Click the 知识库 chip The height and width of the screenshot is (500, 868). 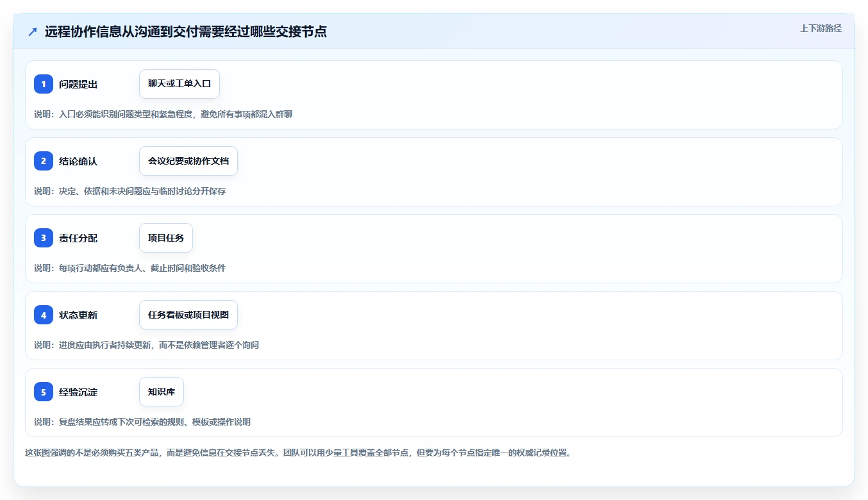point(162,392)
